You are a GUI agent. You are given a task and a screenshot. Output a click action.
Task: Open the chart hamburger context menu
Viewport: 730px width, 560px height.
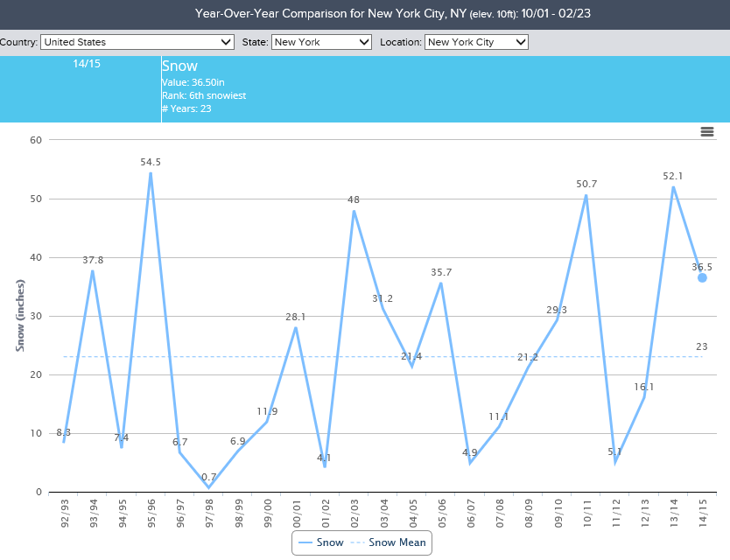[x=706, y=131]
